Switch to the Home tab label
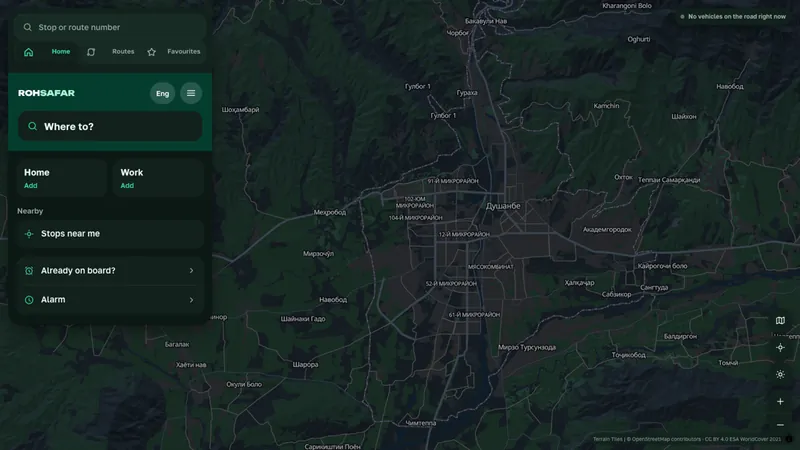The image size is (800, 450). (61, 52)
